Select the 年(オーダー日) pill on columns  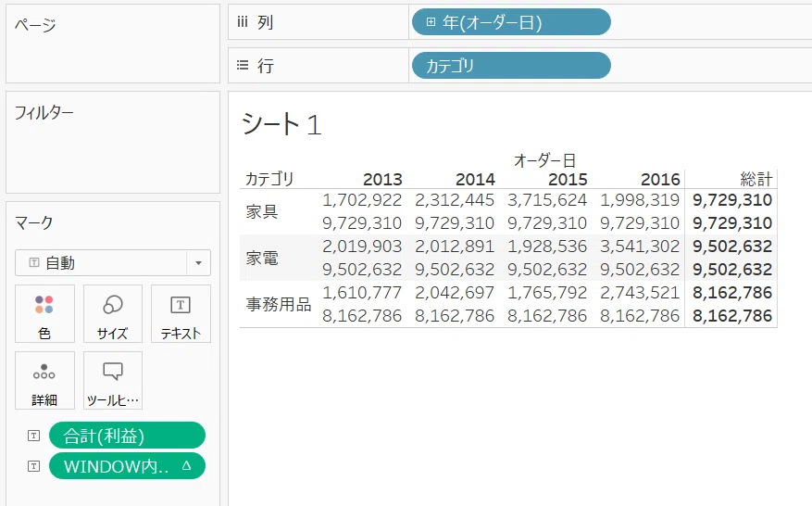pyautogui.click(x=511, y=21)
